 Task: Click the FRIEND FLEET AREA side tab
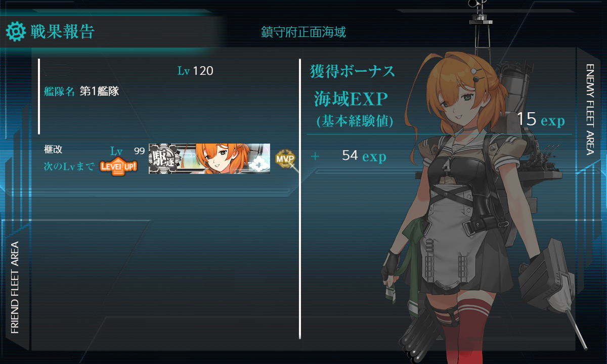[15, 287]
